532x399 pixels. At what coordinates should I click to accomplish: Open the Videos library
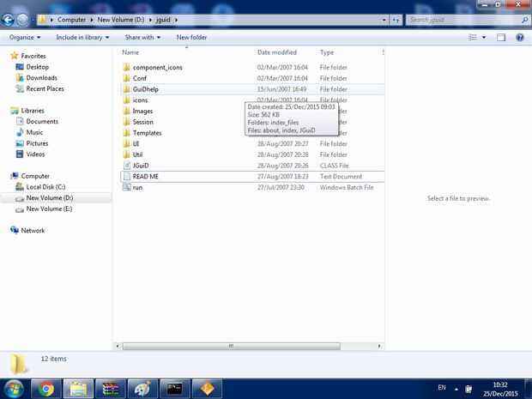[35, 154]
